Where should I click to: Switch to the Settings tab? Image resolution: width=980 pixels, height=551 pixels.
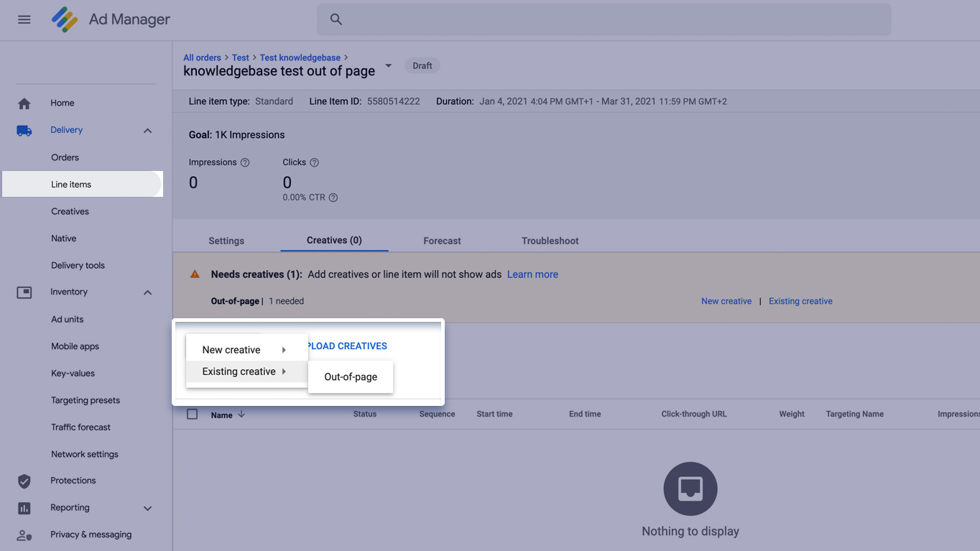226,241
